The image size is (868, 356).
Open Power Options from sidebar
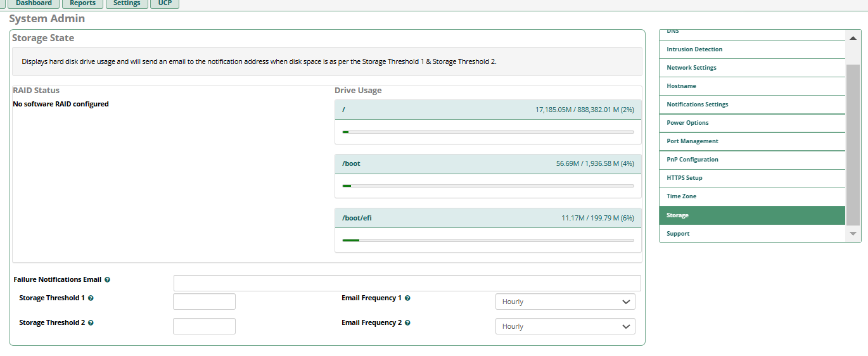[x=752, y=123]
